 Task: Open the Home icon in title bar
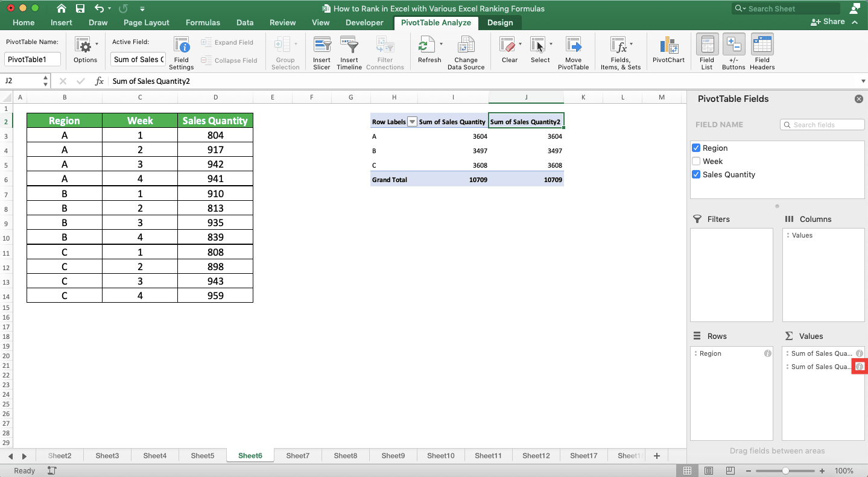coord(62,8)
